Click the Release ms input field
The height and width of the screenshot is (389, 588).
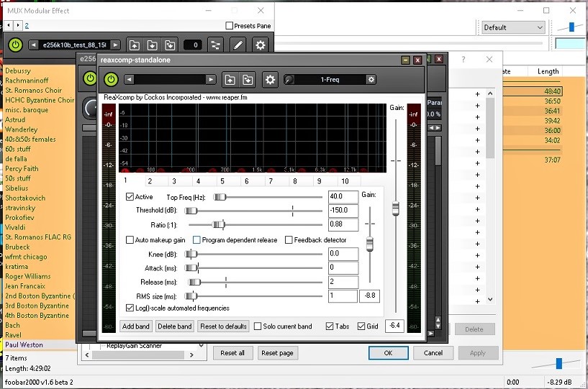pos(343,282)
